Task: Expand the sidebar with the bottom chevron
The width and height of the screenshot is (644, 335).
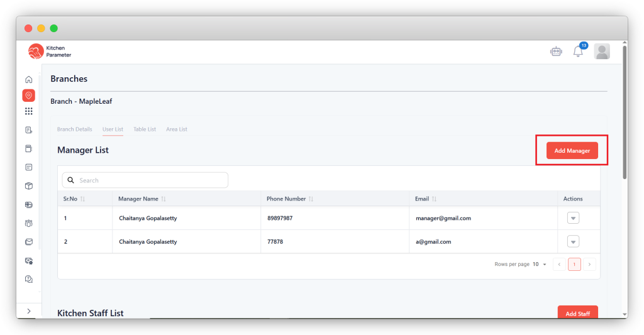Action: pos(28,311)
